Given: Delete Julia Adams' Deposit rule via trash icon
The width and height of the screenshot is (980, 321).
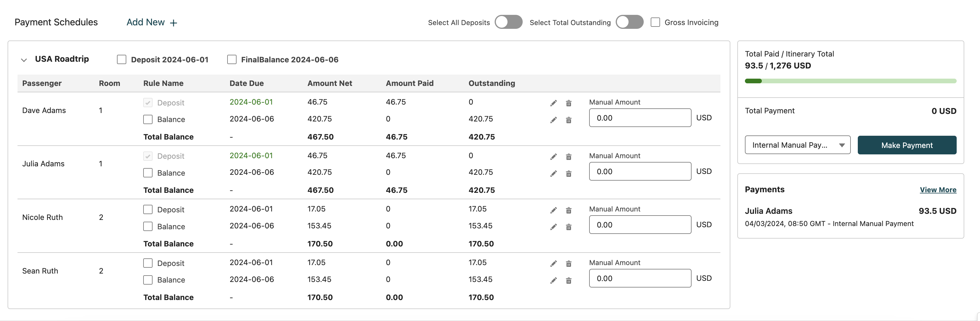Looking at the screenshot, I should pos(568,156).
